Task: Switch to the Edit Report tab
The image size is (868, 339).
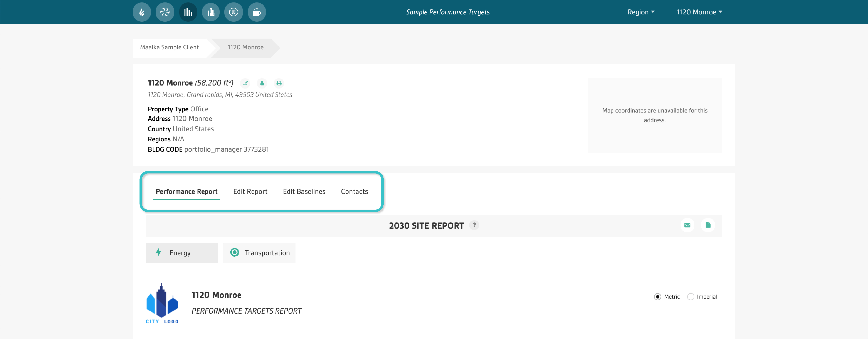Action: pyautogui.click(x=250, y=192)
